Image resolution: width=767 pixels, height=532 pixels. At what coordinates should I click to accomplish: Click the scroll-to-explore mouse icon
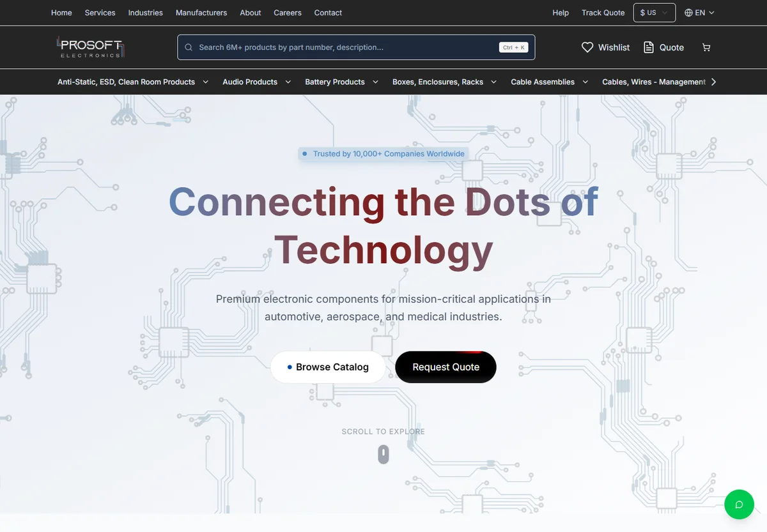[383, 455]
